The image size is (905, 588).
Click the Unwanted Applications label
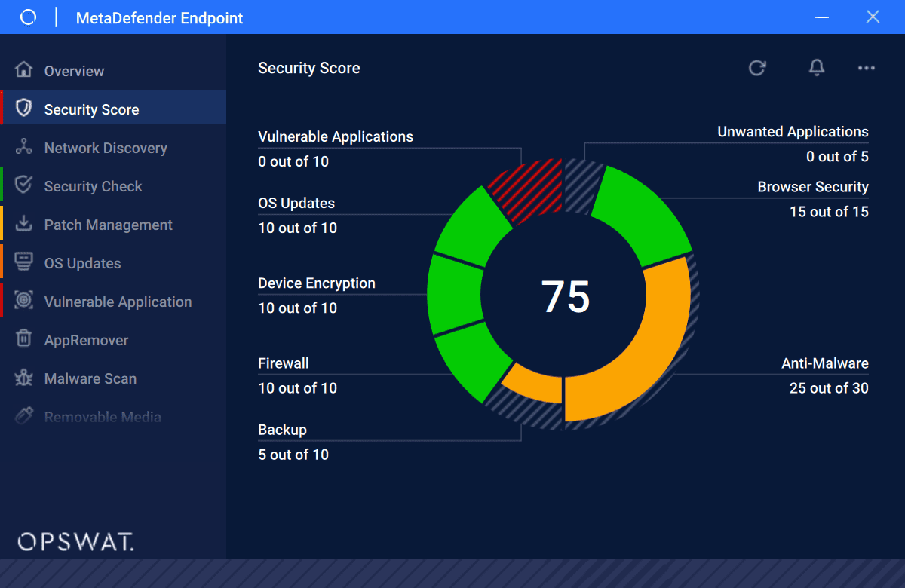click(x=793, y=132)
